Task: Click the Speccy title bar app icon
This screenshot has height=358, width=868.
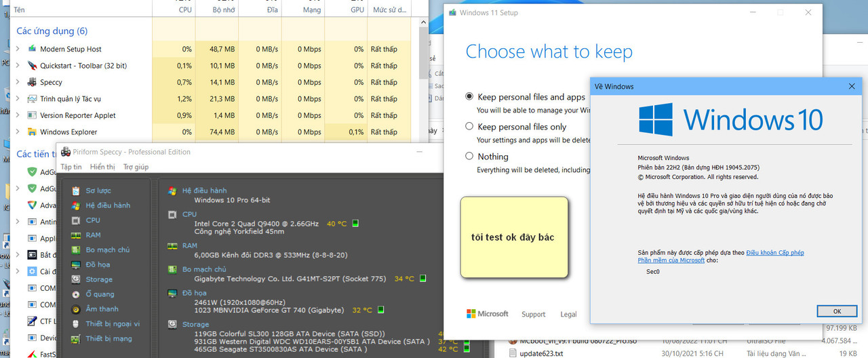Action: (66, 152)
